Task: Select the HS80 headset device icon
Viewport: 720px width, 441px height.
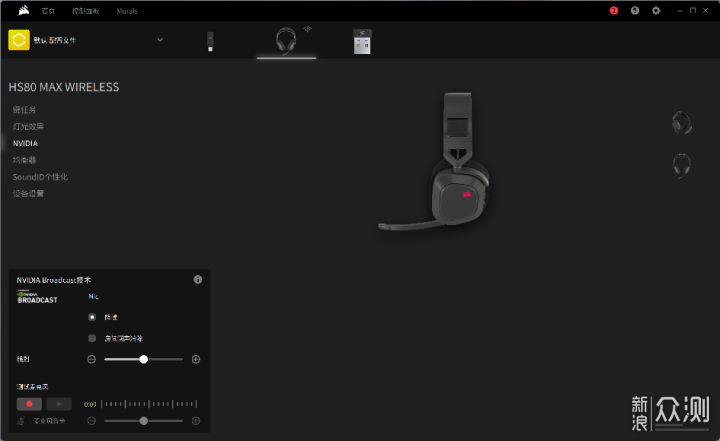Action: point(286,41)
